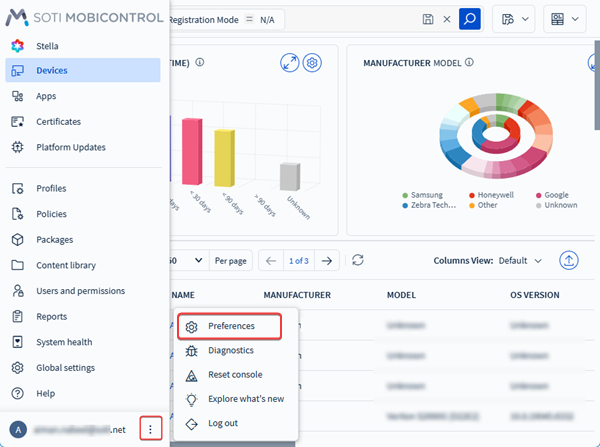Open the layout view dropdown
Viewport: 600px width, 447px height.
[x=564, y=19]
